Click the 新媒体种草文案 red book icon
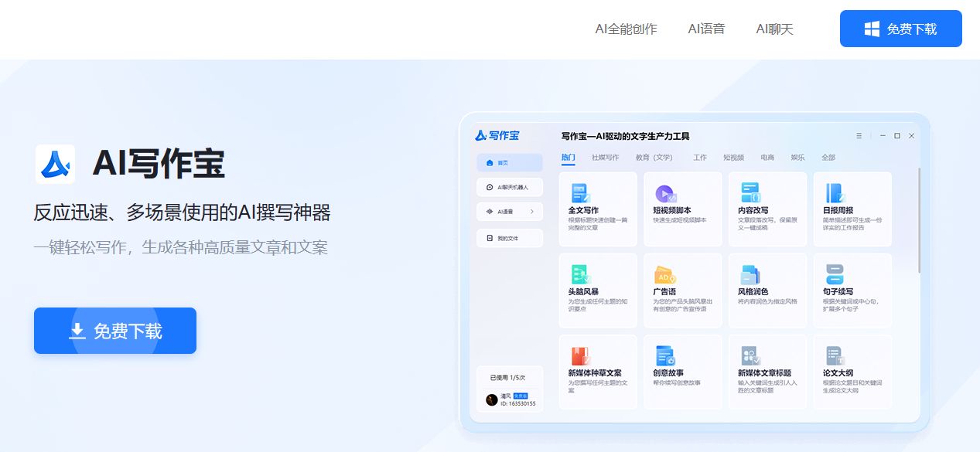980x452 pixels. point(580,356)
